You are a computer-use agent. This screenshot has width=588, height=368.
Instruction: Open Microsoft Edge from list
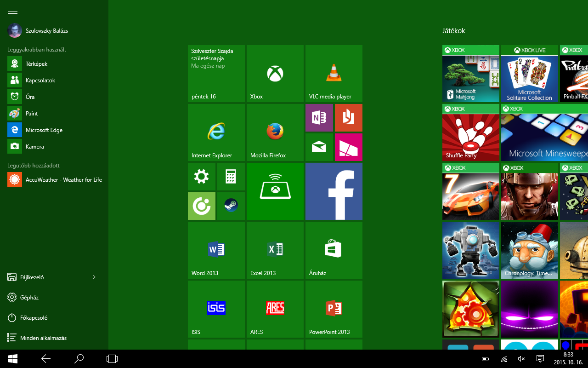54,130
